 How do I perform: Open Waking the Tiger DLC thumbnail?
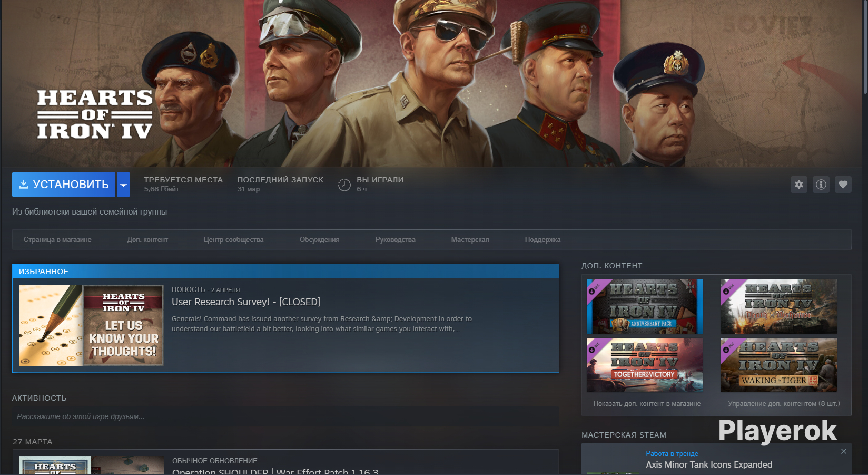click(x=779, y=365)
